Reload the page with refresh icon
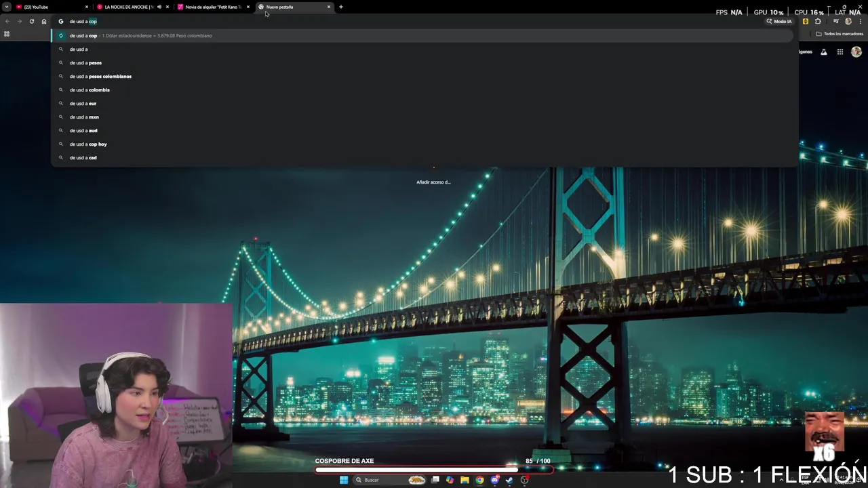Viewport: 868px width, 488px height. (31, 21)
